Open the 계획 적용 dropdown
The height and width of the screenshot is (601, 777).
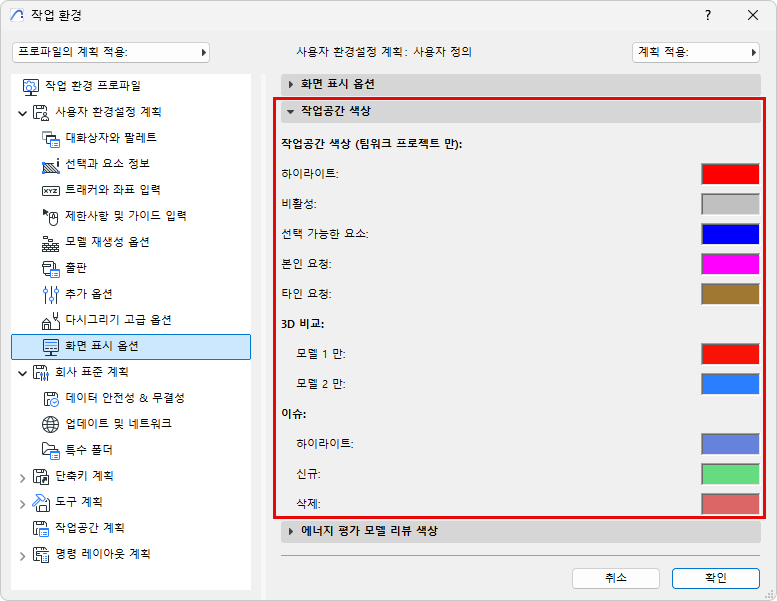click(x=696, y=52)
